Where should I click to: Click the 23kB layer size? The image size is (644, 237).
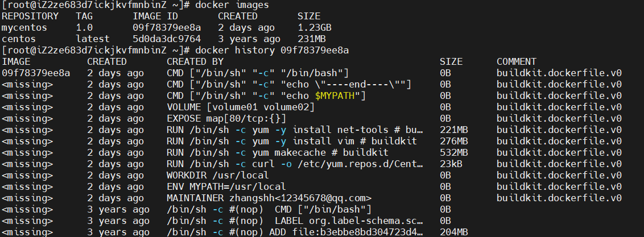click(x=451, y=164)
